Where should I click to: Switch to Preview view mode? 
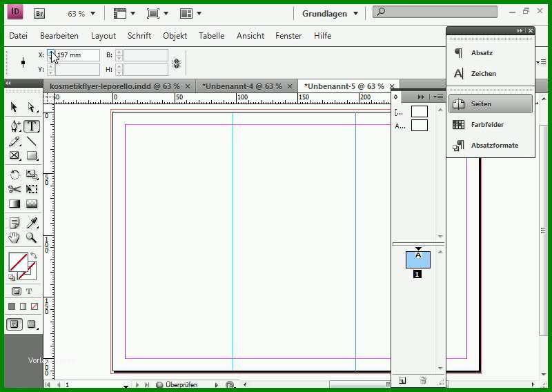(32, 324)
